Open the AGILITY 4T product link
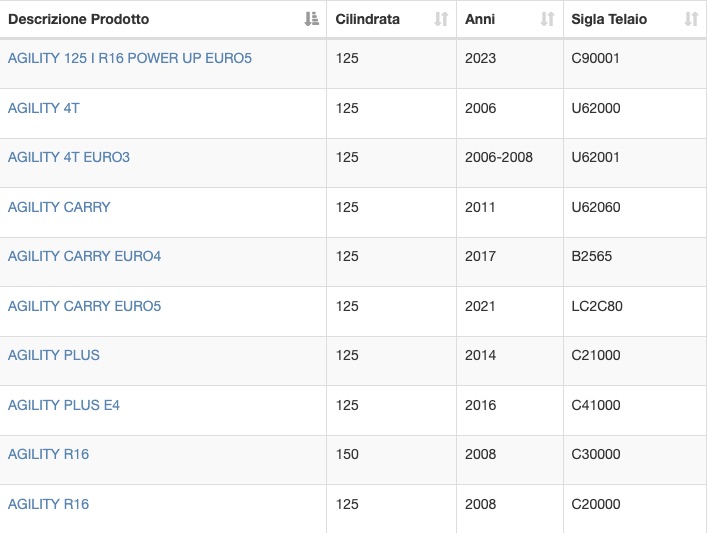 tap(44, 108)
